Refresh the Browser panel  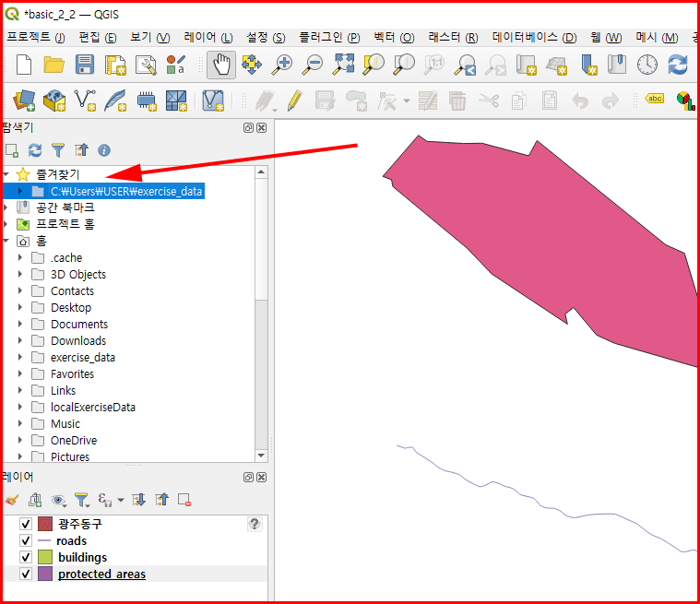35,150
